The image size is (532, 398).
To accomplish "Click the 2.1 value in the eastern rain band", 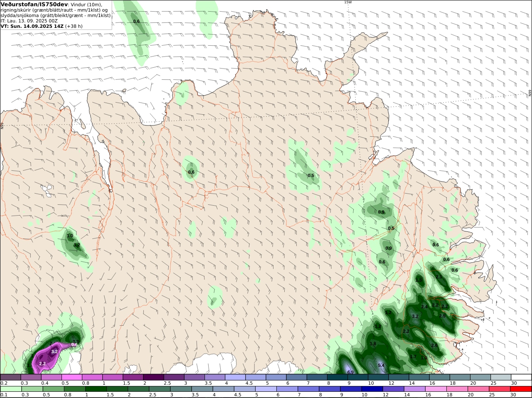I will (x=439, y=277).
